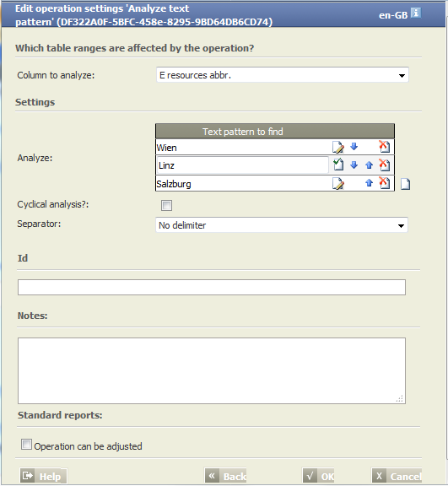Go Back to previous step

[226, 476]
